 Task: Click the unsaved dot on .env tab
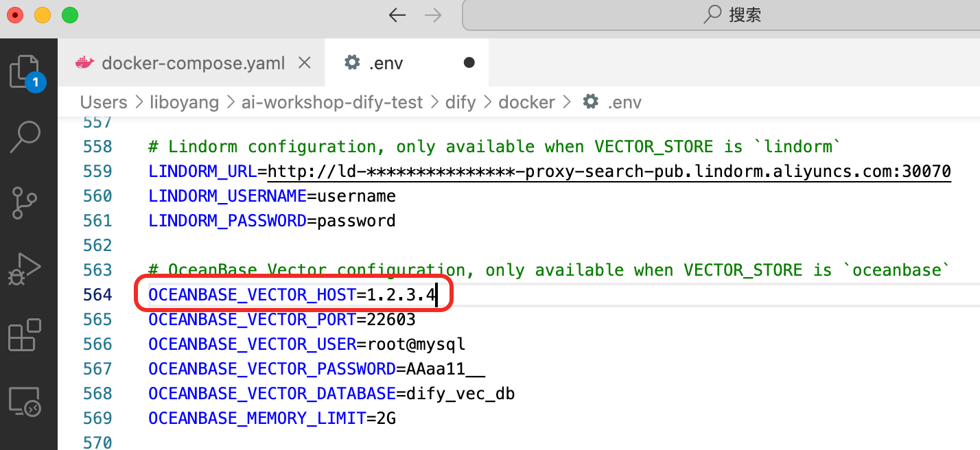point(469,63)
